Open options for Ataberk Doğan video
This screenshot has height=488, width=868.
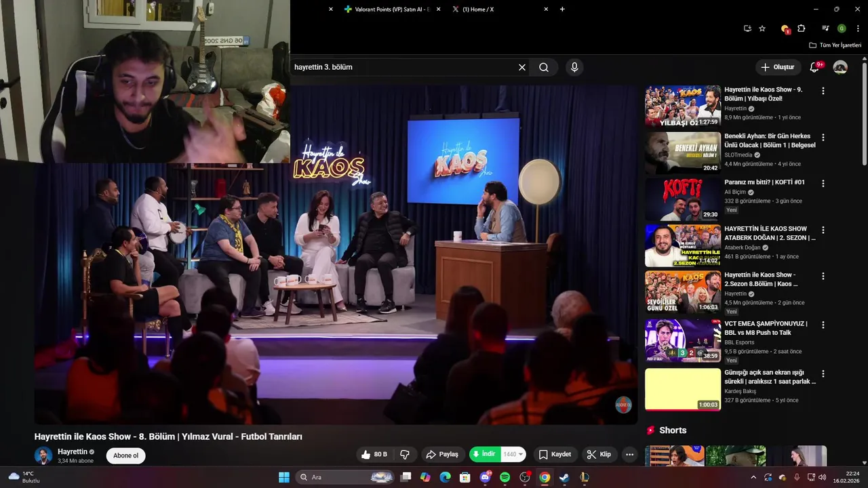pos(823,230)
